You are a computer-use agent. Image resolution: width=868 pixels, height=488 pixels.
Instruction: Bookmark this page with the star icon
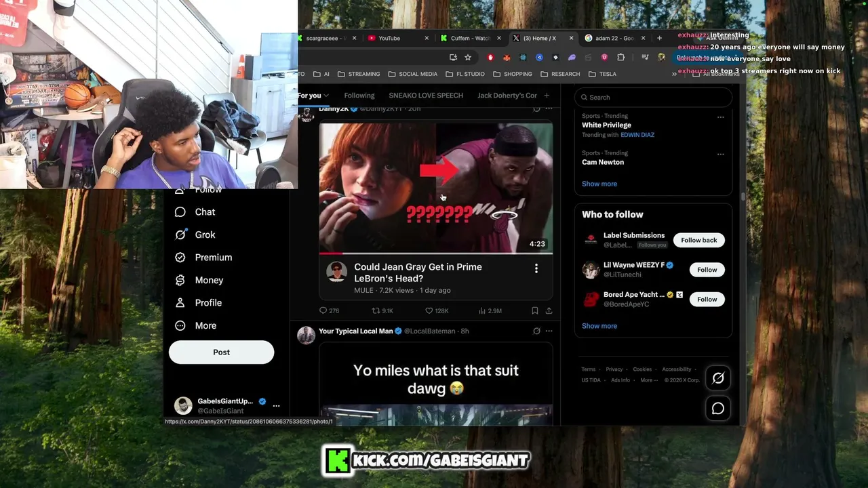click(x=468, y=58)
